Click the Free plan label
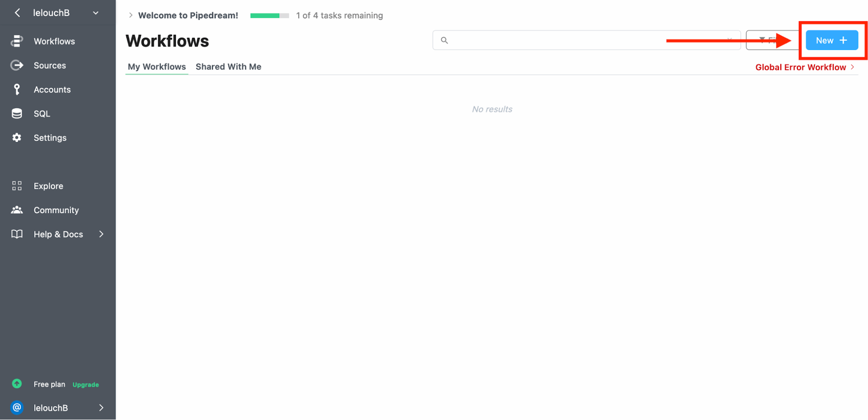868x420 pixels. click(x=49, y=384)
